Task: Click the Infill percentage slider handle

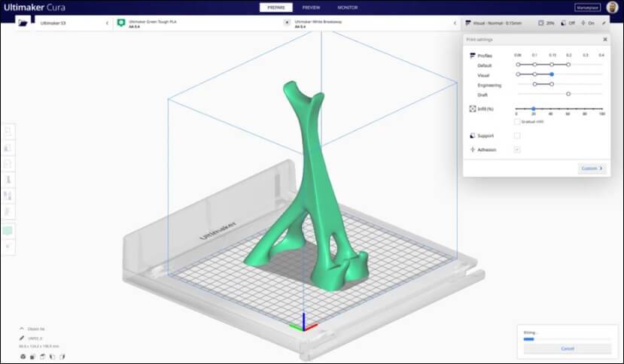Action: coord(533,109)
